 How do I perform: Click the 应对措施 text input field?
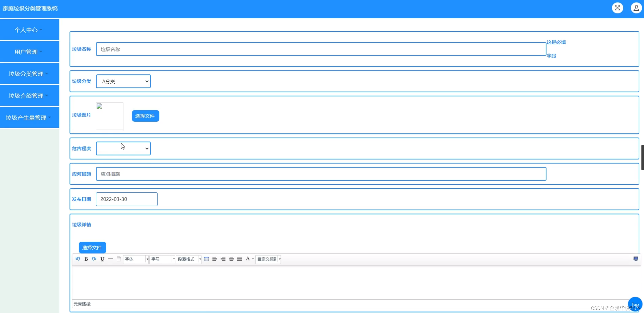pyautogui.click(x=321, y=174)
